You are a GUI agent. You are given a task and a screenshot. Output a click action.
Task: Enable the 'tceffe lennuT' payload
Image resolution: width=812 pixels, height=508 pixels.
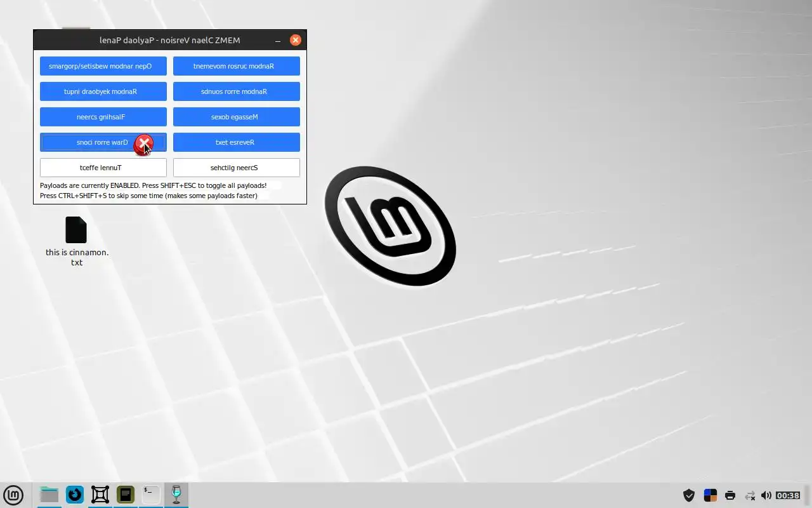(103, 168)
